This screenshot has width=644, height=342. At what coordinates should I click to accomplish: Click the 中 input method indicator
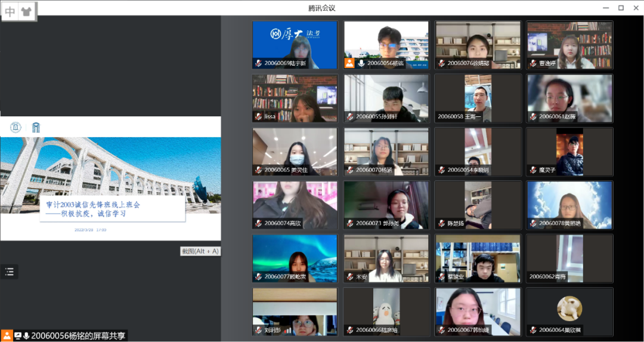point(10,11)
